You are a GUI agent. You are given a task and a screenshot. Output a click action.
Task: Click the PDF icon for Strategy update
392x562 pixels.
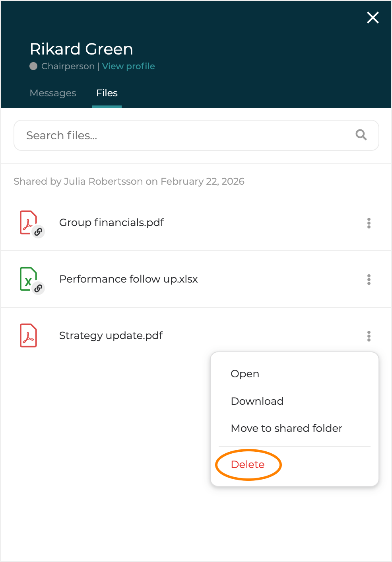point(28,336)
